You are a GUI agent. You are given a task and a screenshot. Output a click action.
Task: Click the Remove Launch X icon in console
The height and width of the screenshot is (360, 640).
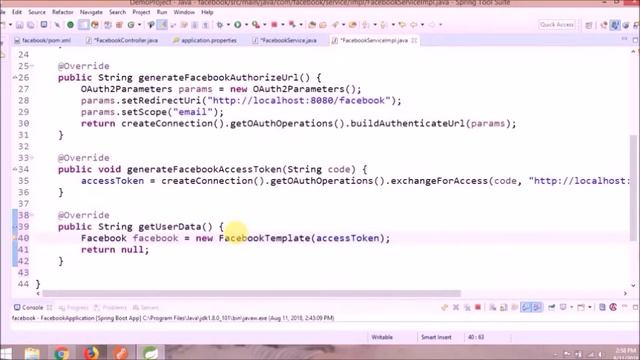[456, 307]
